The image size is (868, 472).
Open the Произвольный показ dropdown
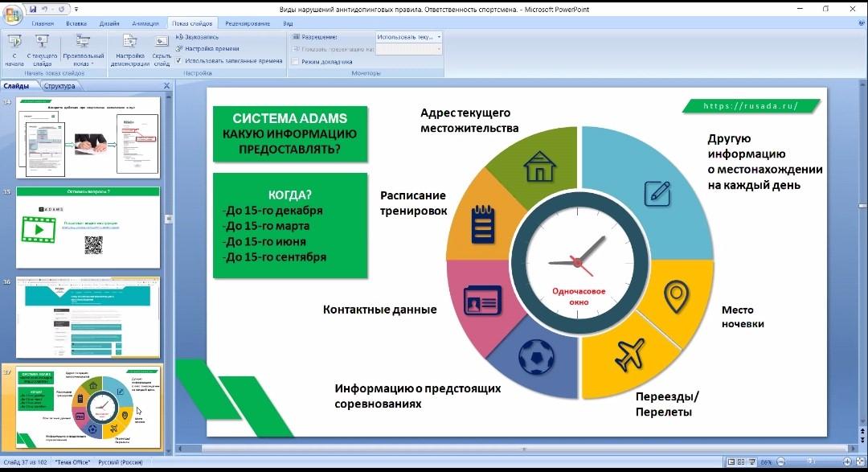coord(84,51)
